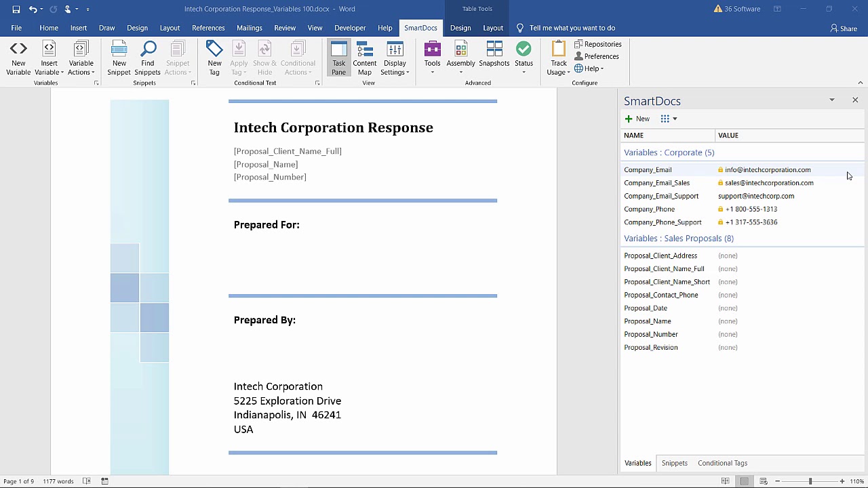Switch to the Insert ribbon tab
This screenshot has width=868, height=488.
click(79, 28)
